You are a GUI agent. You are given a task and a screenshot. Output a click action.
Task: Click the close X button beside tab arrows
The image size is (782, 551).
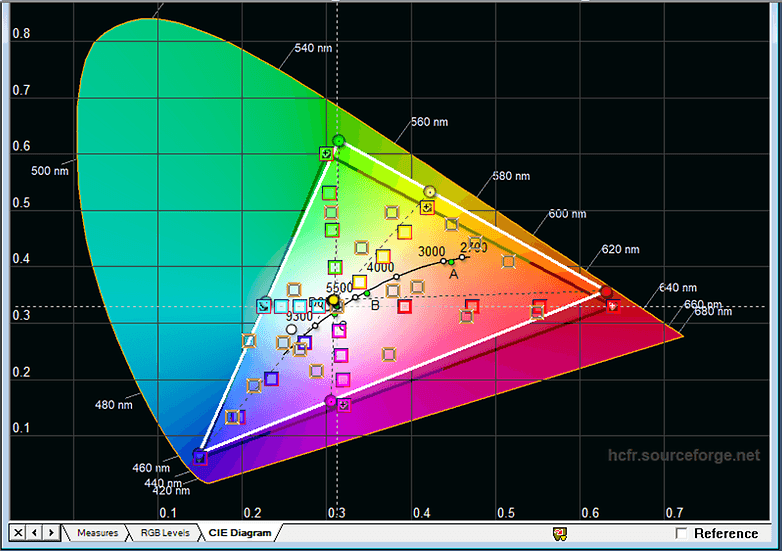(x=18, y=532)
